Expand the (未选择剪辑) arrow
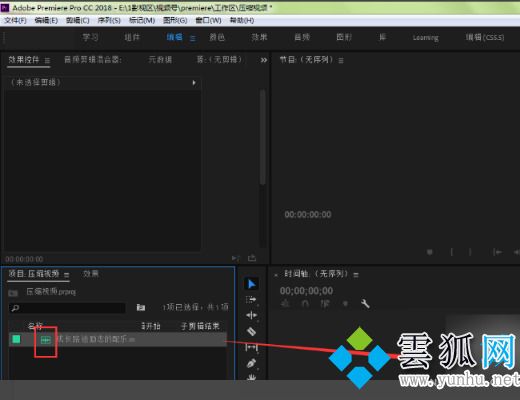 tap(194, 82)
